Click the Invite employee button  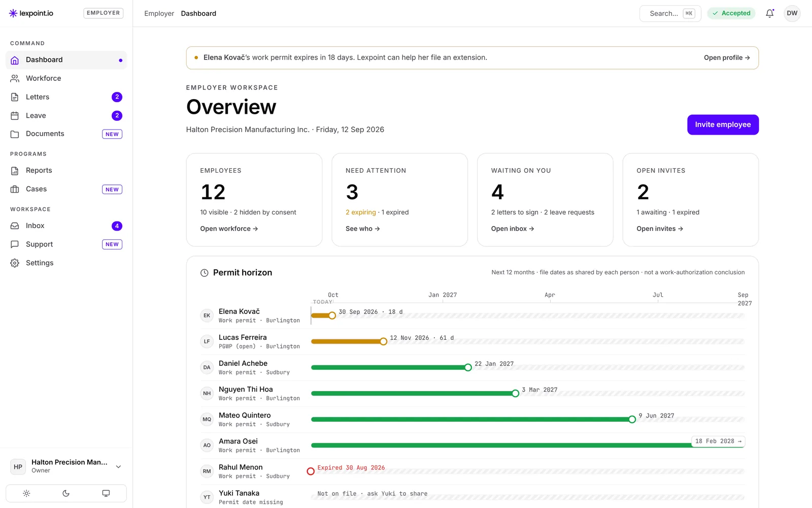pyautogui.click(x=723, y=124)
